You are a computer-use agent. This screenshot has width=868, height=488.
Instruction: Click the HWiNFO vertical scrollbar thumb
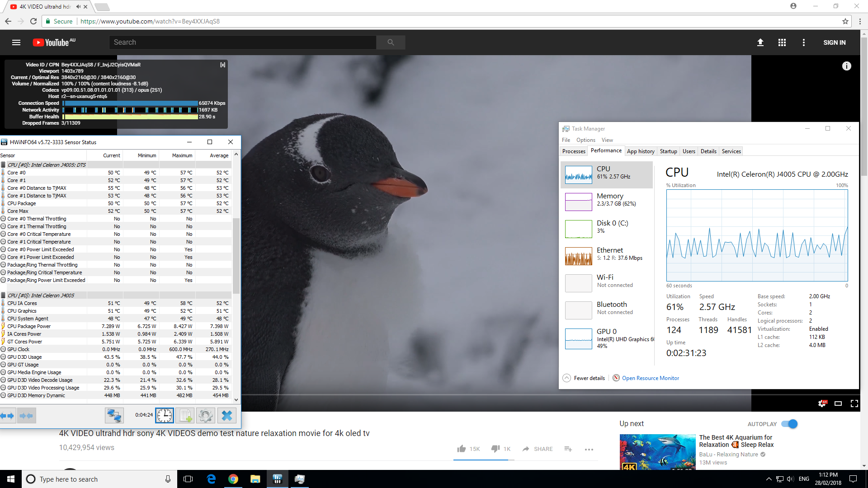coord(236,256)
